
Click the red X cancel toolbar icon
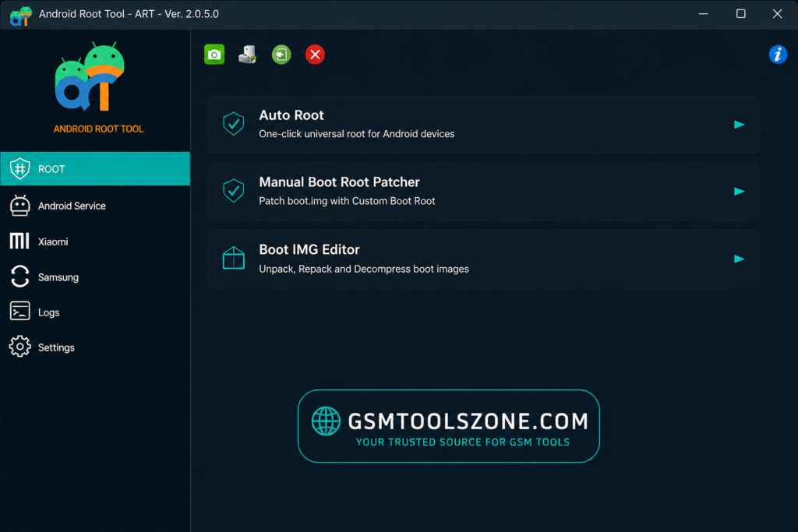tap(315, 55)
